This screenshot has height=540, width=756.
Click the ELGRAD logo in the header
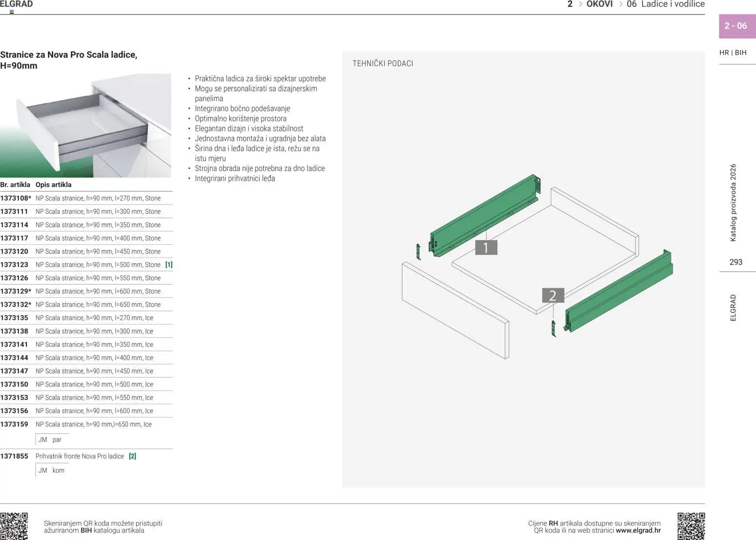pyautogui.click(x=16, y=4)
